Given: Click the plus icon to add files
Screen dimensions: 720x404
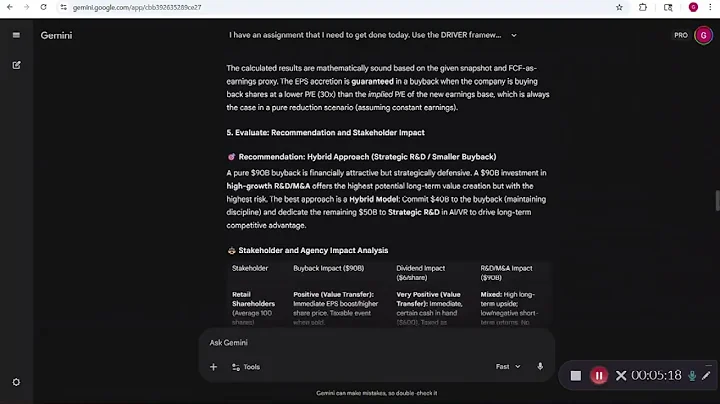Looking at the screenshot, I should click(213, 367).
